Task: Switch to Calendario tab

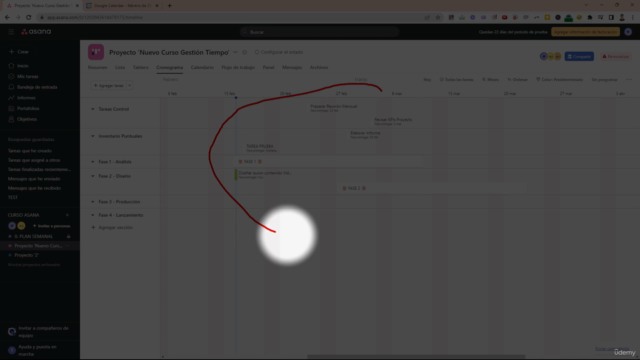Action: point(202,67)
